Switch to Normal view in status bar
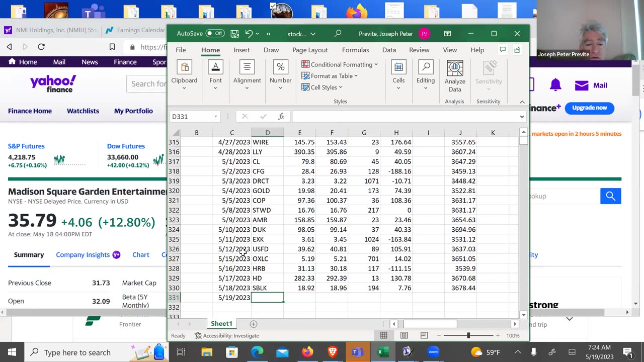644x362 pixels. point(384,336)
